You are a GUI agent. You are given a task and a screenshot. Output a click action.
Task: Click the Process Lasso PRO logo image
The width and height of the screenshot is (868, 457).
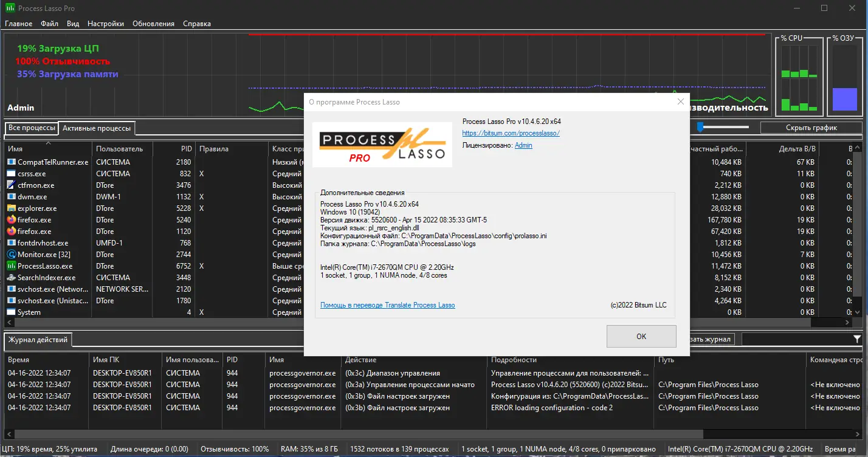[x=382, y=145]
